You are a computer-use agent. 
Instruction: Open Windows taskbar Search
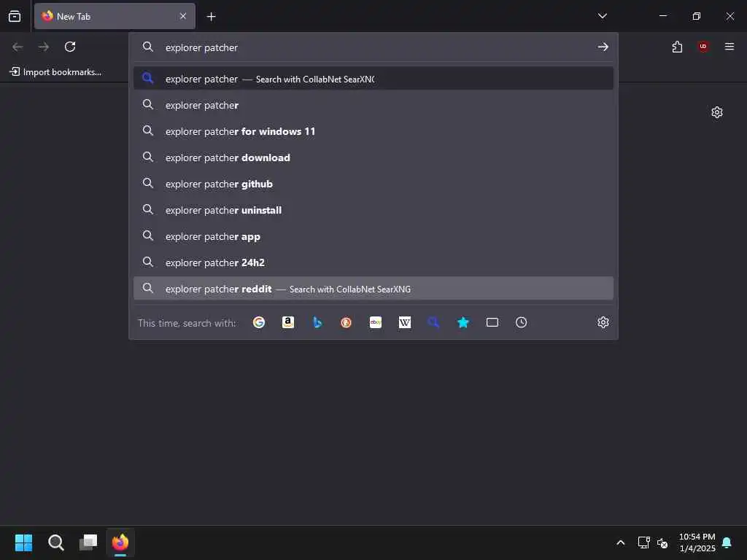[x=55, y=542]
